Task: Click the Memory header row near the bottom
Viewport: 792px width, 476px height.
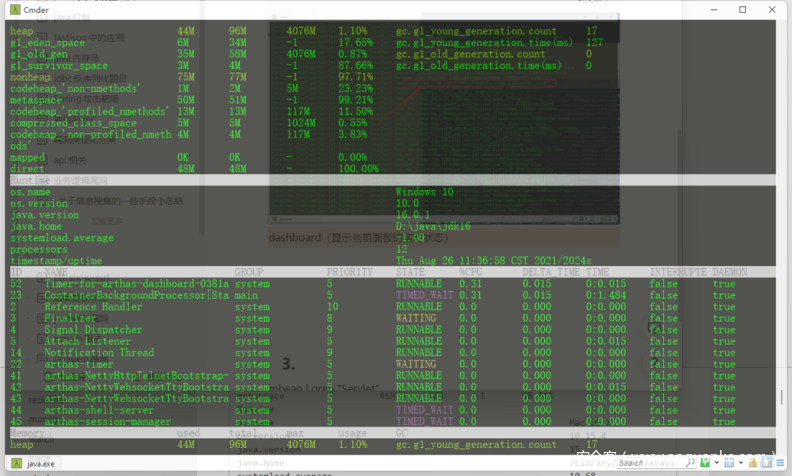Action: 392,433
